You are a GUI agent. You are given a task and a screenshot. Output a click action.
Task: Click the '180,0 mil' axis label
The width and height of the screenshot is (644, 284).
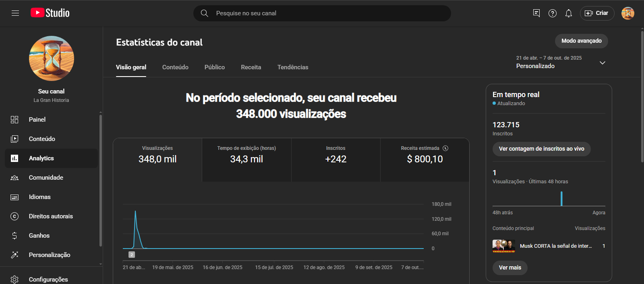point(441,204)
